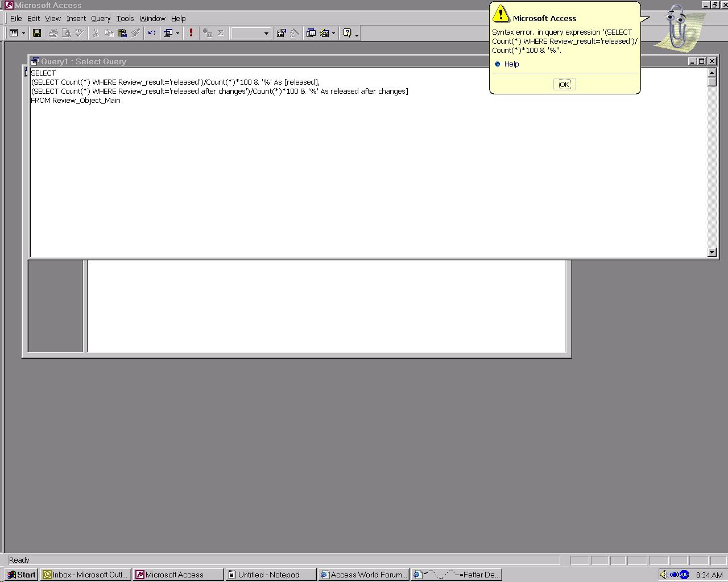
Task: Click the Spelling check icon
Action: pyautogui.click(x=80, y=33)
